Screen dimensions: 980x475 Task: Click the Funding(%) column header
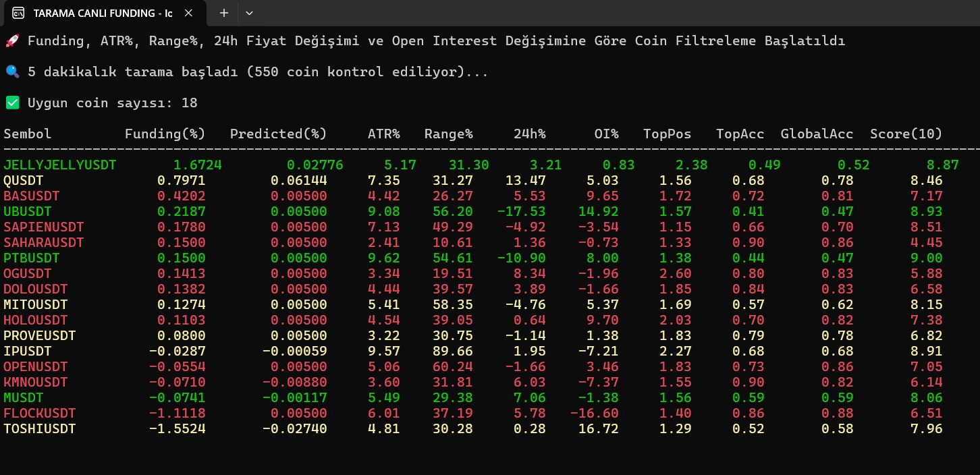pyautogui.click(x=165, y=134)
